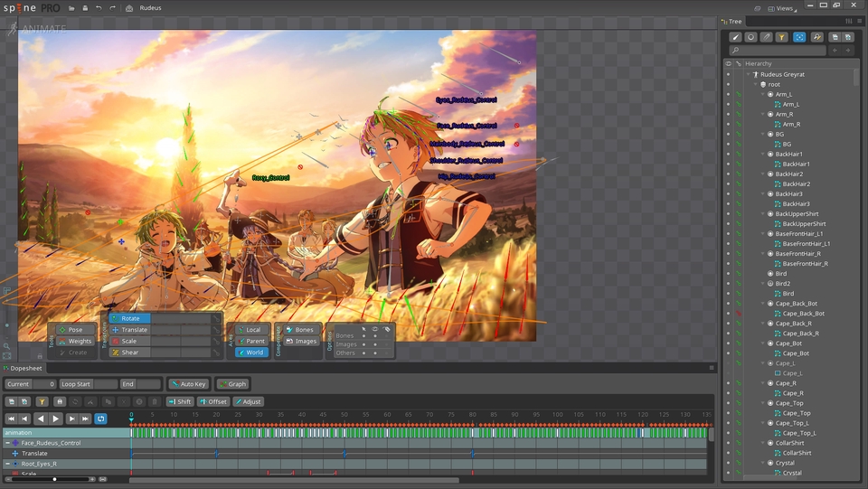Click the dopesheet horizontal scrollbar

[x=293, y=480]
